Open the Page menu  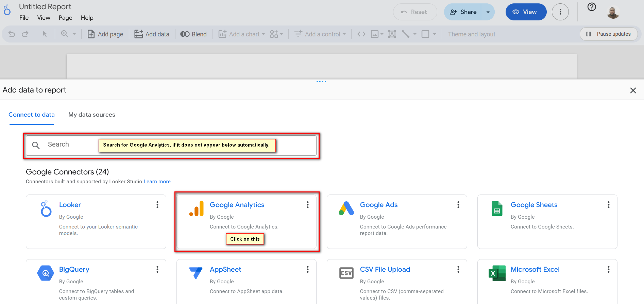pyautogui.click(x=65, y=18)
